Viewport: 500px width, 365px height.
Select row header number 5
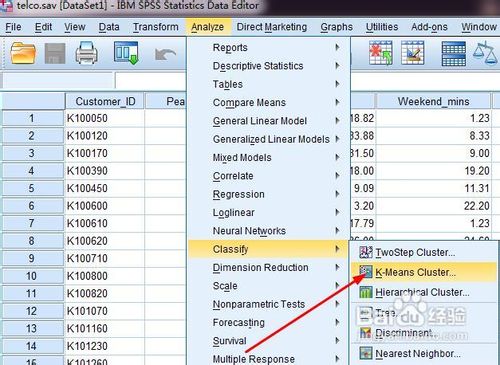tap(32, 188)
